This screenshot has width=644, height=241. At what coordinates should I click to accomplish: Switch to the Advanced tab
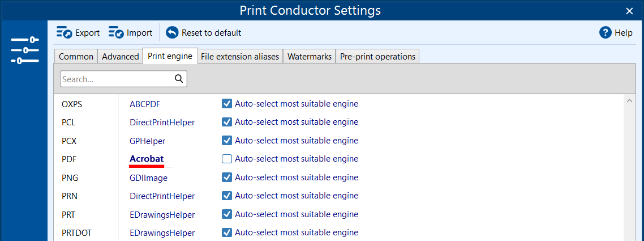[x=121, y=56]
